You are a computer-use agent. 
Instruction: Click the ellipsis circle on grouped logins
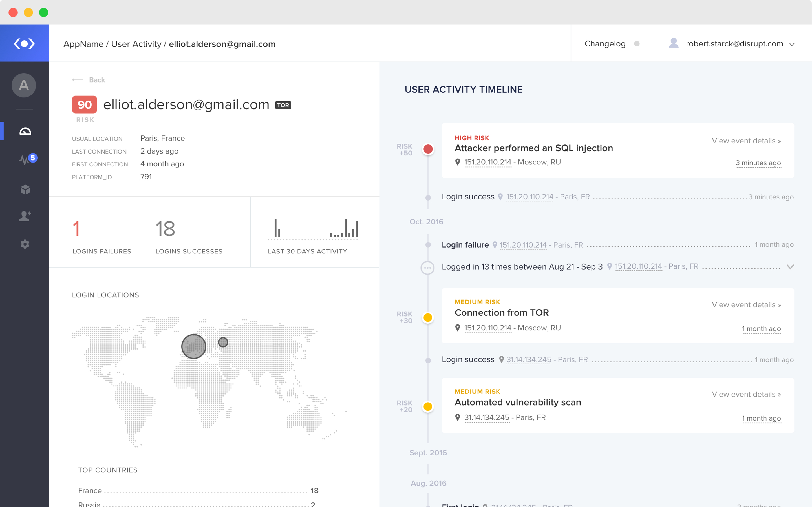pyautogui.click(x=427, y=268)
